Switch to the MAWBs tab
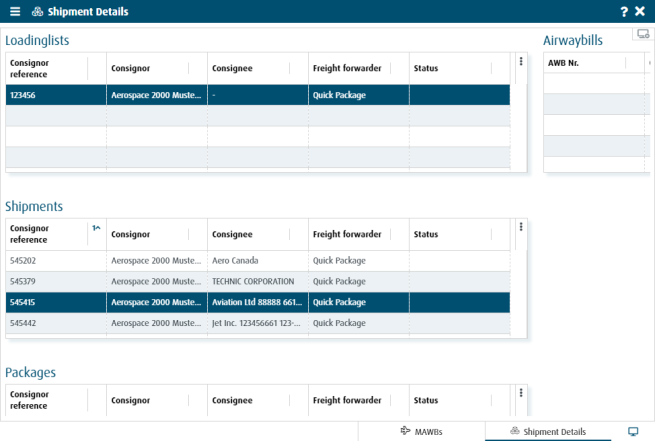This screenshot has width=656, height=441. click(422, 431)
